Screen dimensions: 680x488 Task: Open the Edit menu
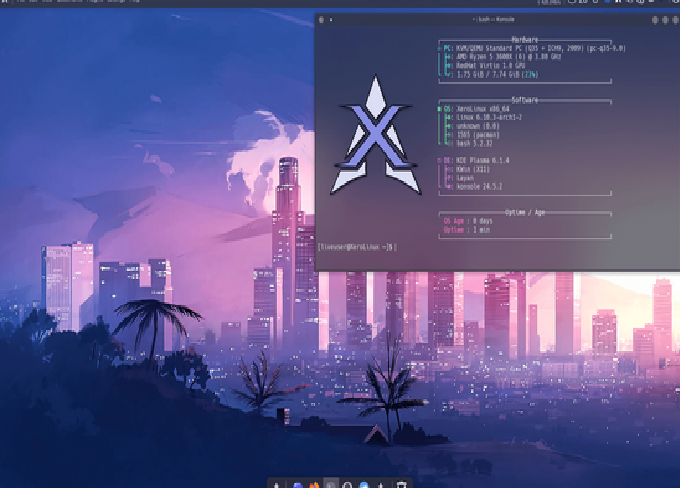point(31,3)
